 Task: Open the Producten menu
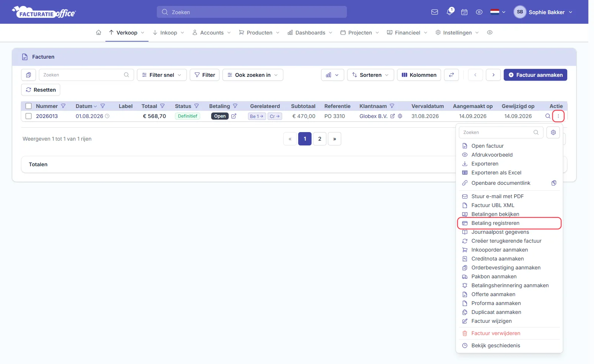pyautogui.click(x=259, y=33)
